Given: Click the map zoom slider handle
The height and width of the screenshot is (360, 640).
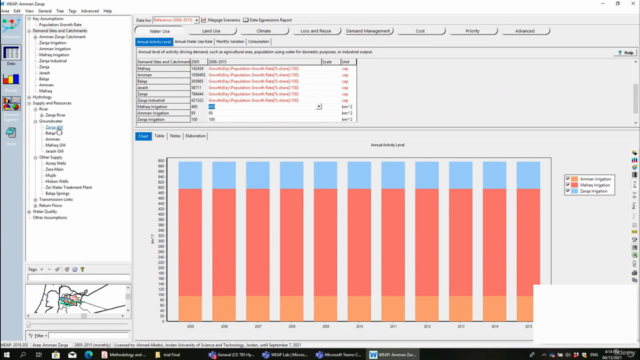Looking at the screenshot, I should (x=29, y=324).
